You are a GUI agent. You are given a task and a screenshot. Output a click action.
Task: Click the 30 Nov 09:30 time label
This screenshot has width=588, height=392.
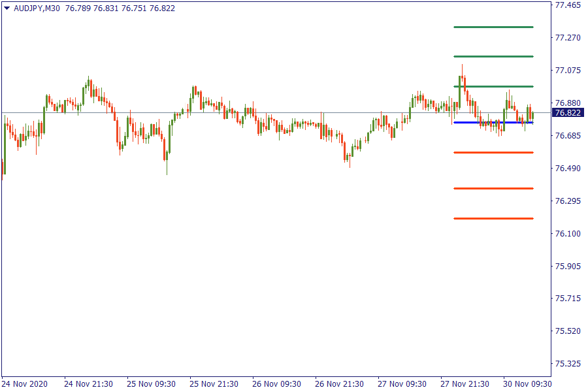coord(527,384)
